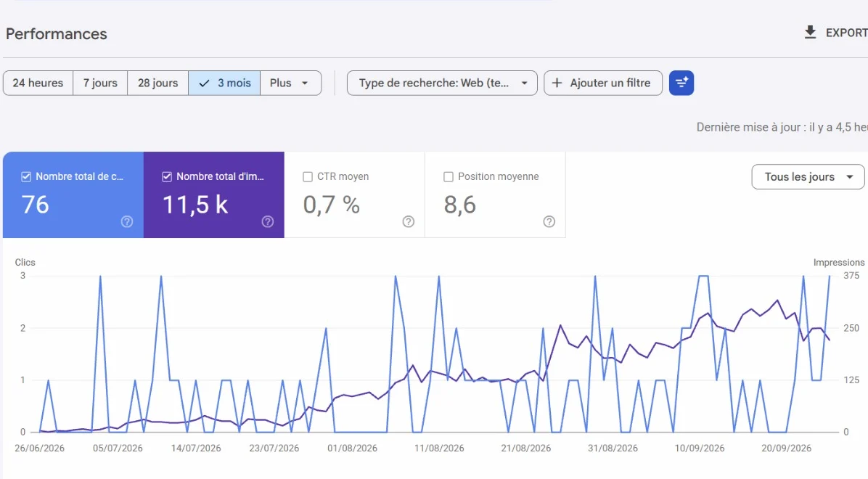868x479 pixels.
Task: Open help icon on Position moyenne card
Action: pyautogui.click(x=549, y=221)
